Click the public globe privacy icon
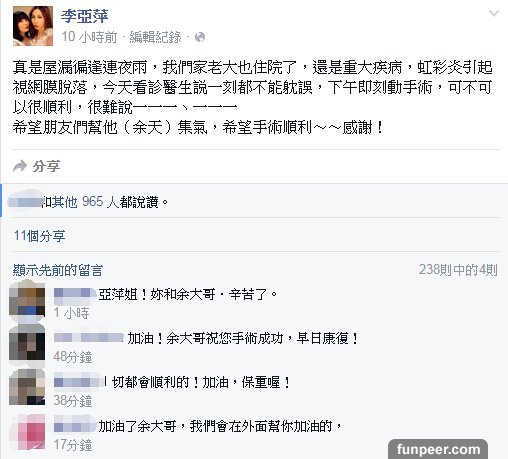 (x=200, y=37)
